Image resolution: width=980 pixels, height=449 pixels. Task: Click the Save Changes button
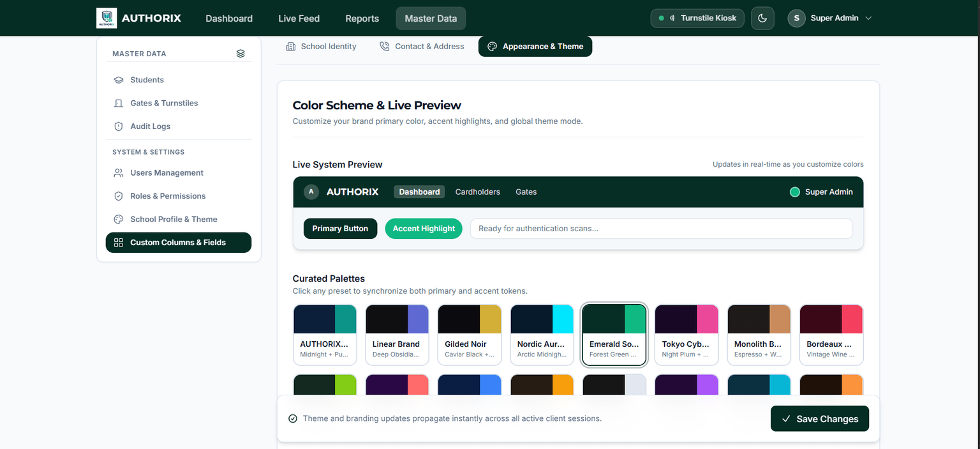820,419
